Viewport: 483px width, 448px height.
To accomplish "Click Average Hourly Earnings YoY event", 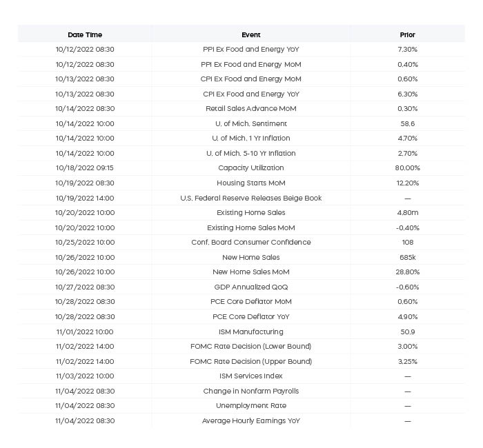I will (250, 421).
